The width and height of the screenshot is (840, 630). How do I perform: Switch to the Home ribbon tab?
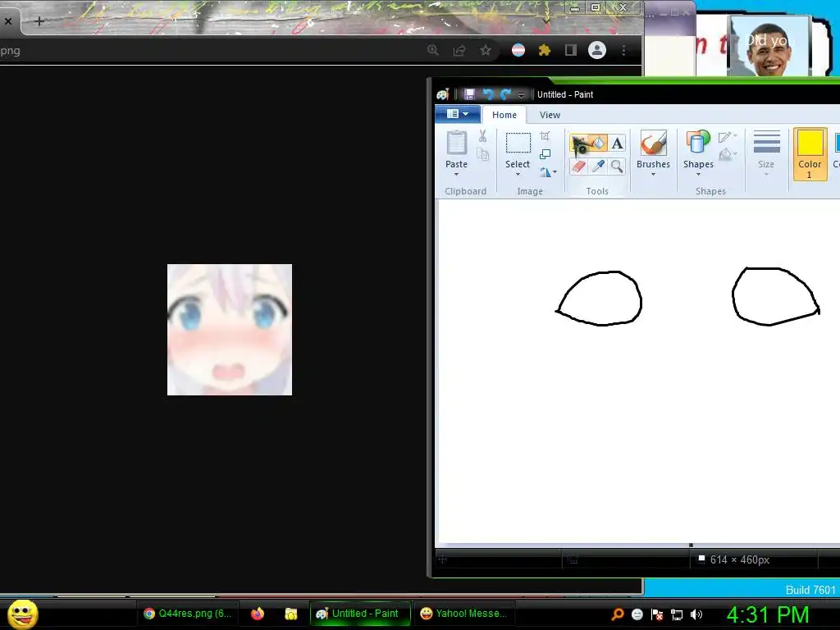tap(504, 115)
